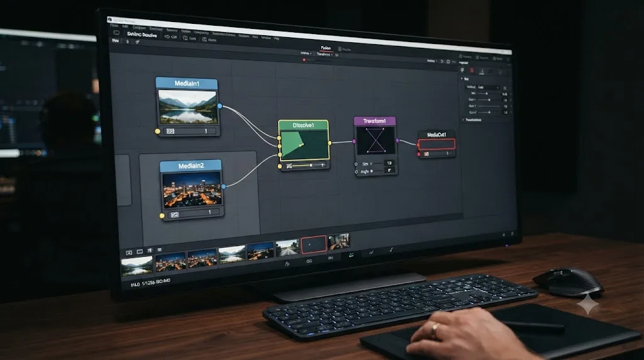Click the small icon at MediaOut1 bottom
The image size is (644, 360).
pos(426,154)
